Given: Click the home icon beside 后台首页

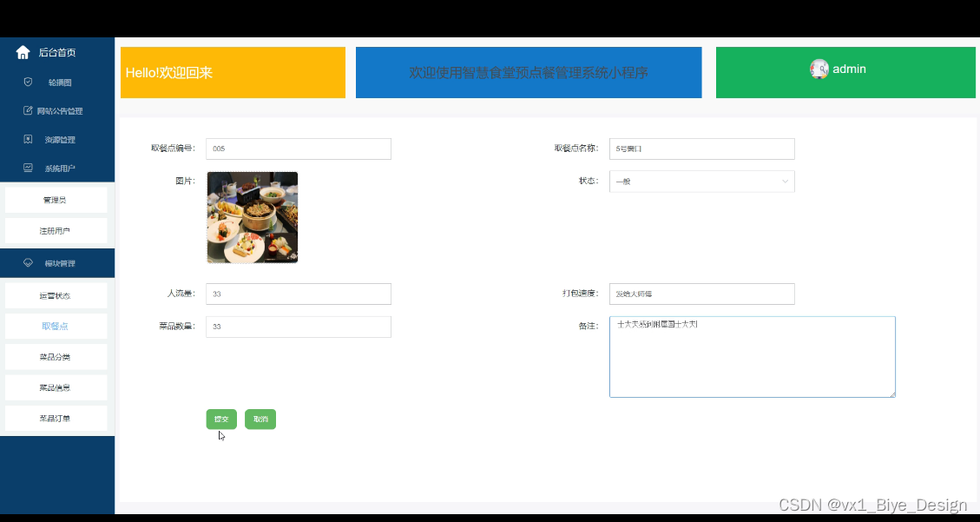Looking at the screenshot, I should coord(23,52).
